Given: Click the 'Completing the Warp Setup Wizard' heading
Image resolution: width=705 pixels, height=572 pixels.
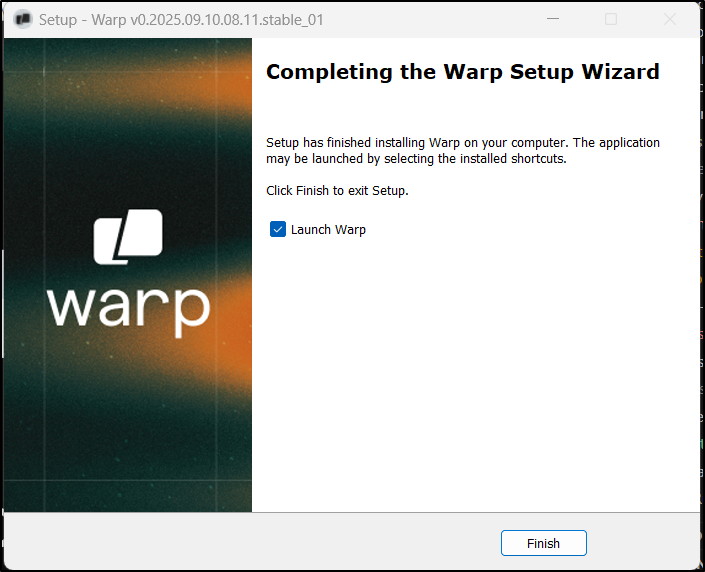Looking at the screenshot, I should click(463, 72).
